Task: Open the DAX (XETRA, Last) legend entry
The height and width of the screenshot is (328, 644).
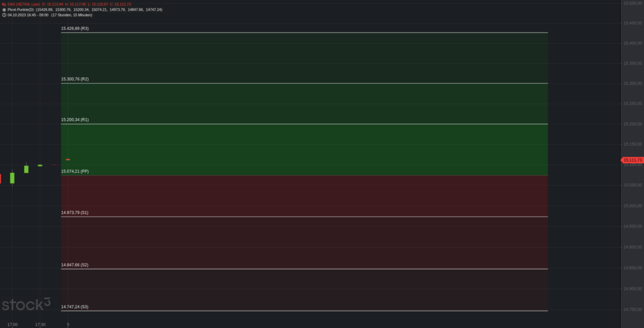Action: (23, 4)
